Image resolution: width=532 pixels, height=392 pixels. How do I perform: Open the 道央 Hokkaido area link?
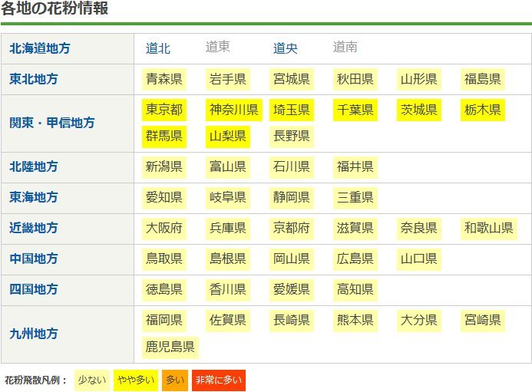pos(285,48)
